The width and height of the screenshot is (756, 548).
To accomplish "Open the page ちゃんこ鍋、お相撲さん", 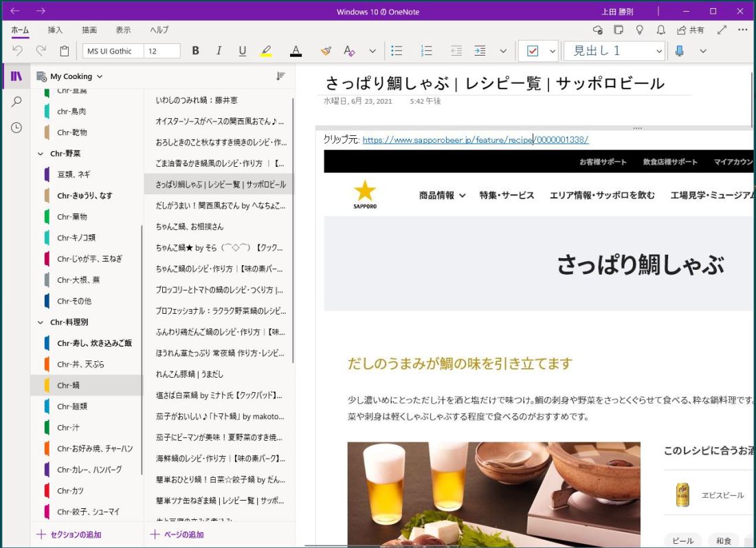I will point(219,227).
